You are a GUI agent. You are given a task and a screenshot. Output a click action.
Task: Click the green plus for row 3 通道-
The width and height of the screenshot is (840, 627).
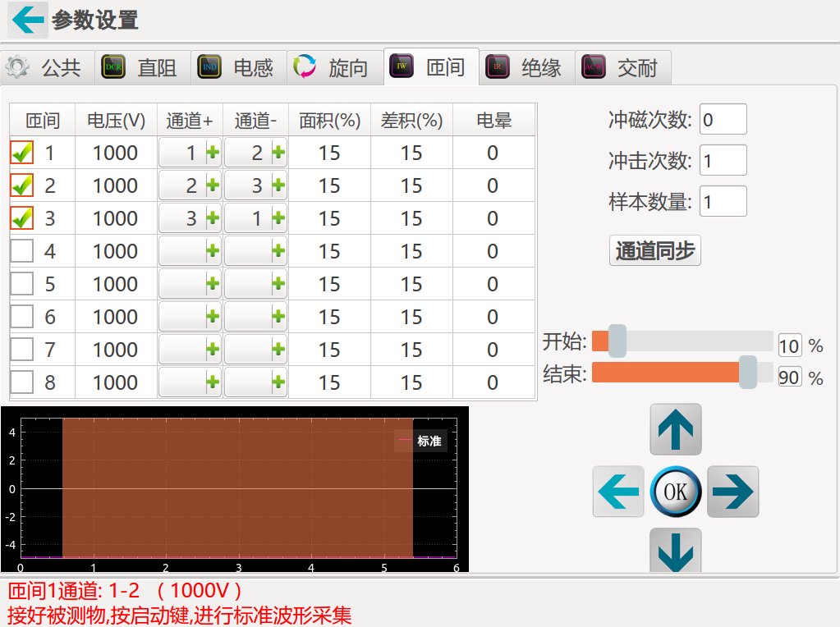click(x=278, y=218)
